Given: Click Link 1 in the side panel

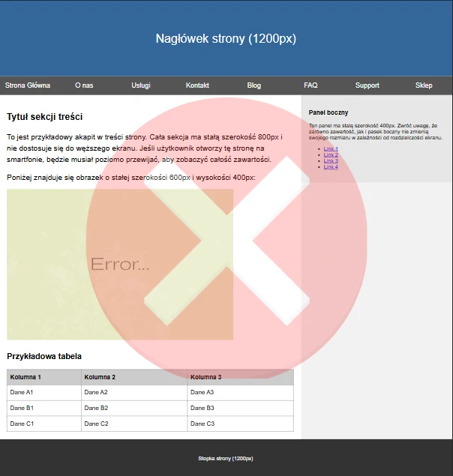Looking at the screenshot, I should click(331, 149).
